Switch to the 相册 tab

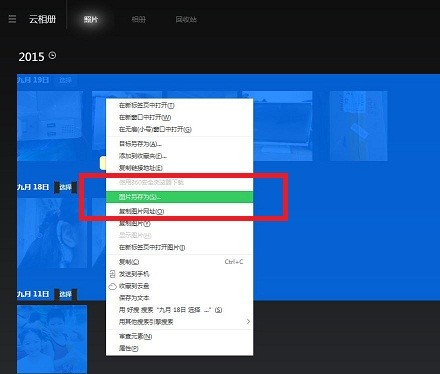click(139, 19)
